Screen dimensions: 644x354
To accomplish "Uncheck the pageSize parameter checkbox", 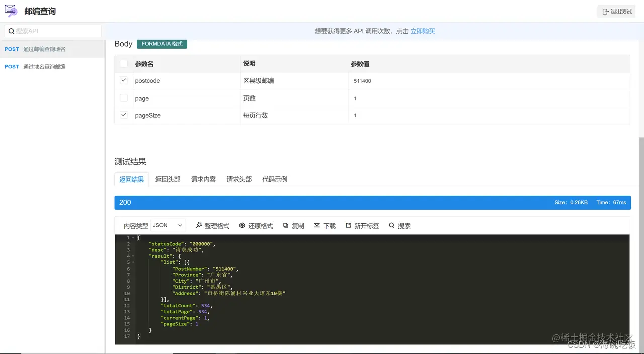I will [124, 115].
